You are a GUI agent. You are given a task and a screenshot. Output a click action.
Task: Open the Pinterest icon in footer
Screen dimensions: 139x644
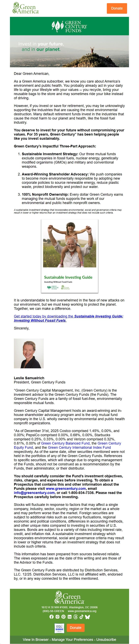tap(64, 617)
